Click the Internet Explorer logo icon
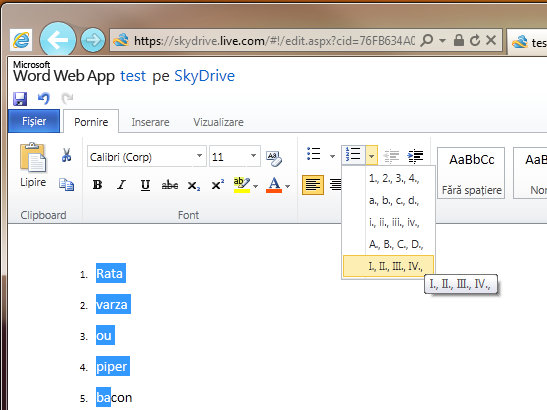This screenshot has height=410, width=547. point(21,41)
